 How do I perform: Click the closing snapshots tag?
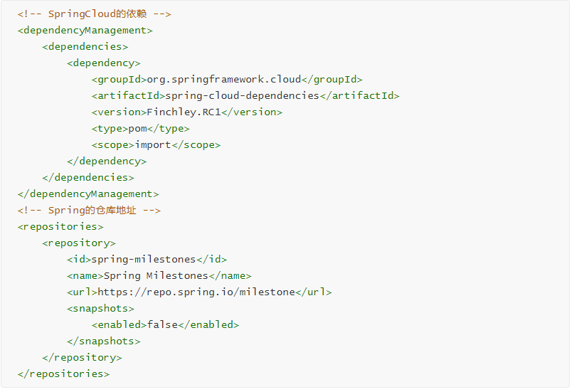104,341
